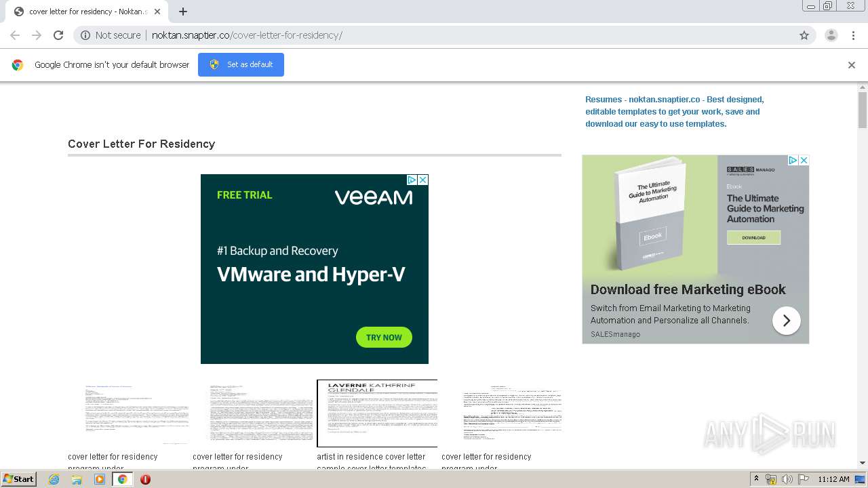Click FREE TRIAL text in Veeam ad
The height and width of the screenshot is (488, 868).
pos(244,195)
